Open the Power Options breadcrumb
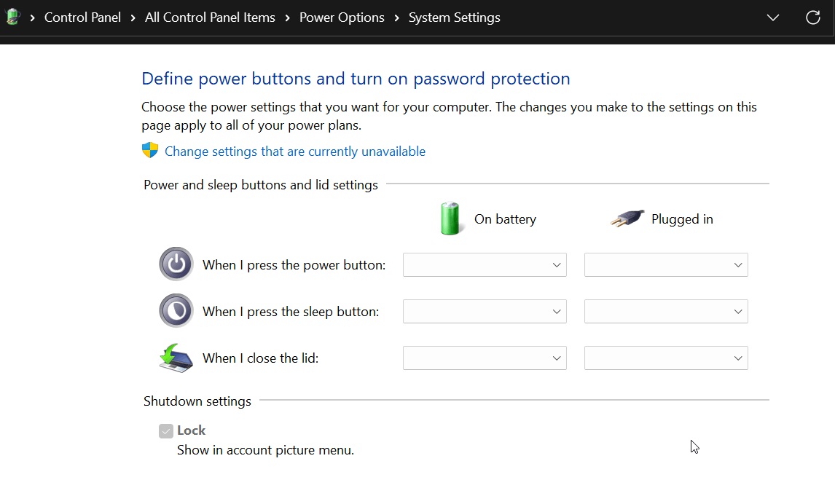 [x=342, y=17]
